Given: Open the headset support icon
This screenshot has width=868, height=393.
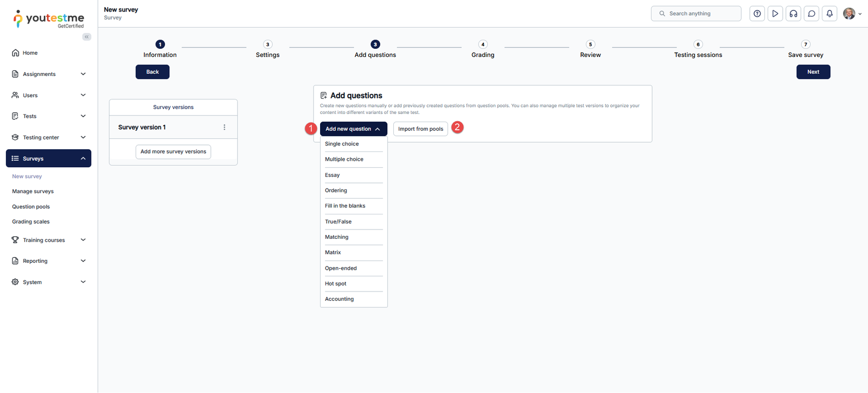Looking at the screenshot, I should (x=793, y=14).
